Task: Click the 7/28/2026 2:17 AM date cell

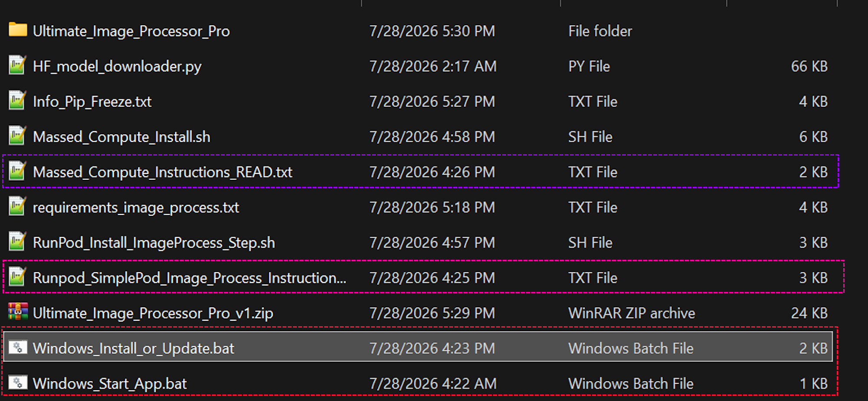Action: (433, 66)
